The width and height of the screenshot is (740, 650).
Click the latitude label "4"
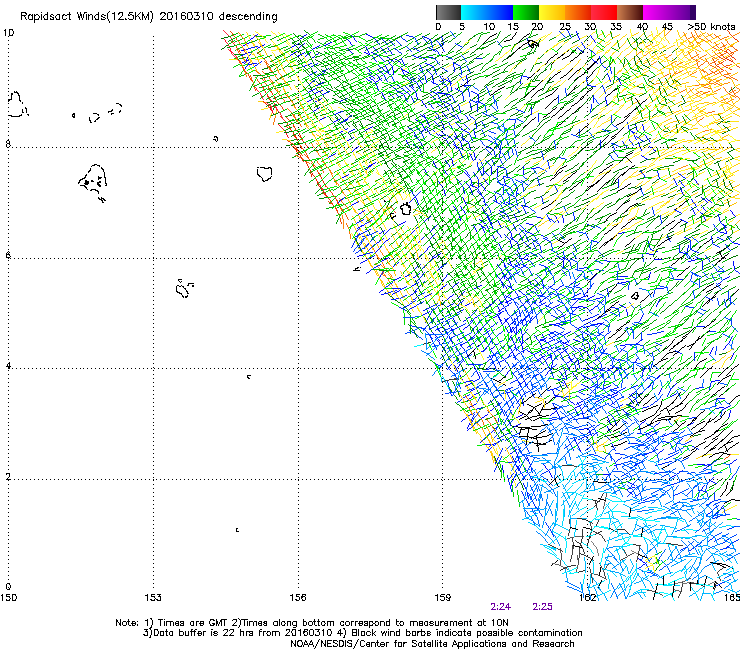click(8, 366)
